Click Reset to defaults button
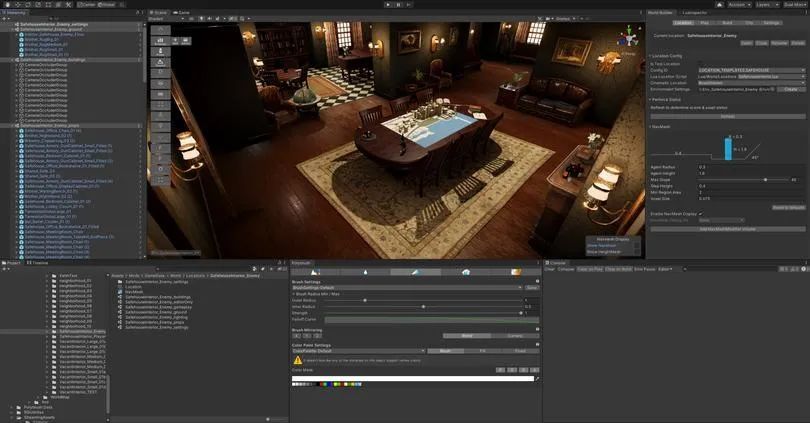 coord(789,208)
